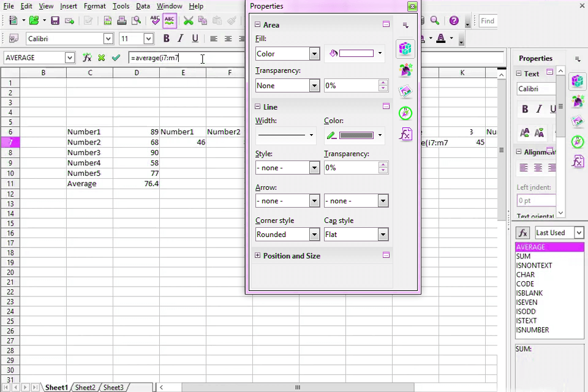
Task: Open the Format menu
Action: pyautogui.click(x=94, y=6)
